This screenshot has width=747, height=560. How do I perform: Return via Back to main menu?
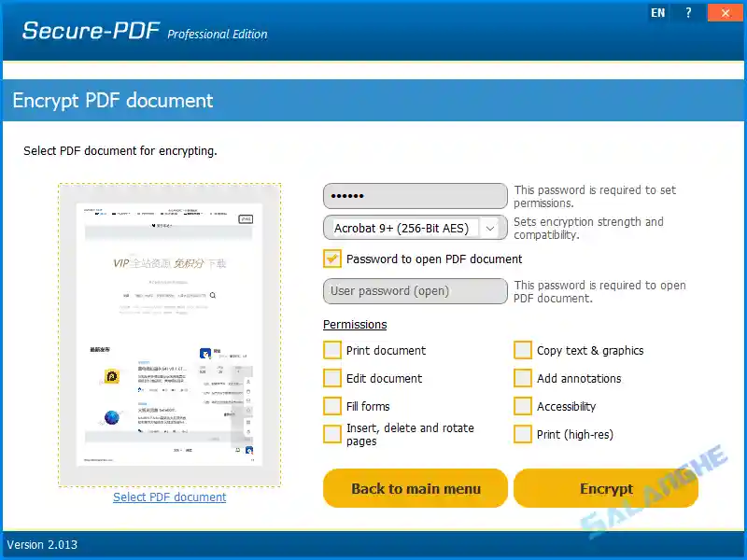coord(415,488)
